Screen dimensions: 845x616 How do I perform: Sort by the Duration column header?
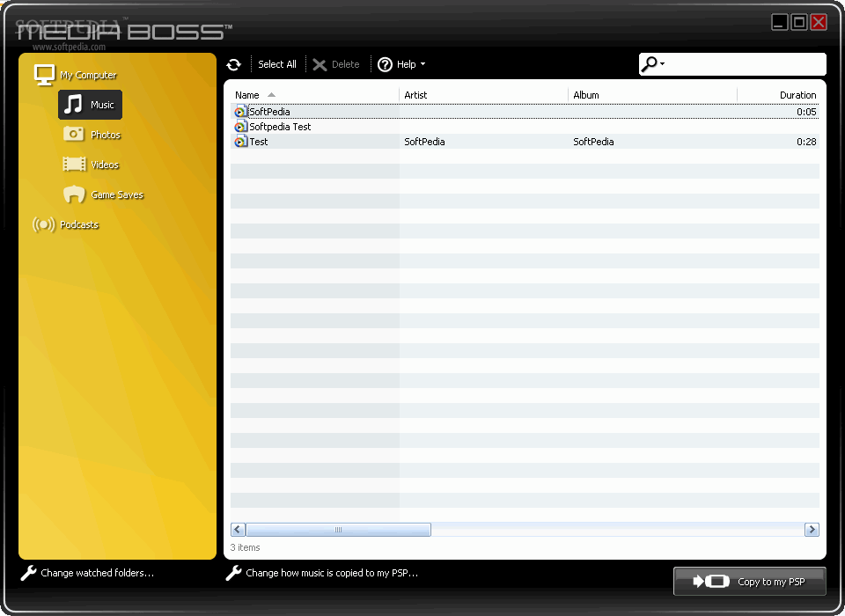778,95
